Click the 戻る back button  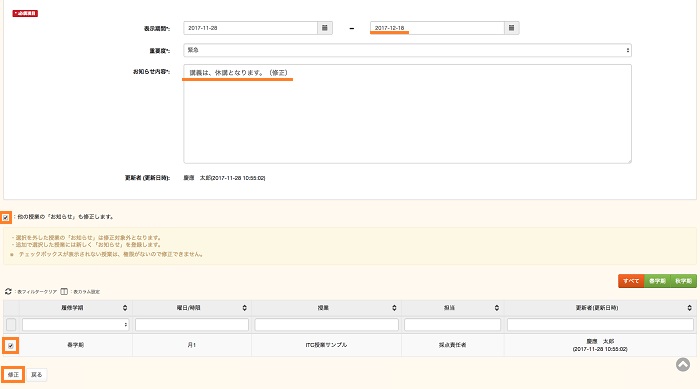click(x=37, y=375)
